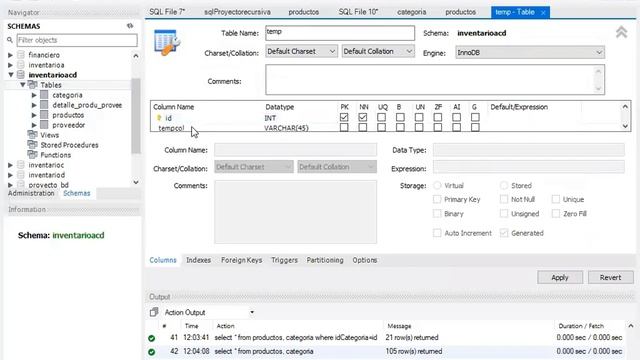Click the Revert button
Image resolution: width=640 pixels, height=360 pixels.
610,278
